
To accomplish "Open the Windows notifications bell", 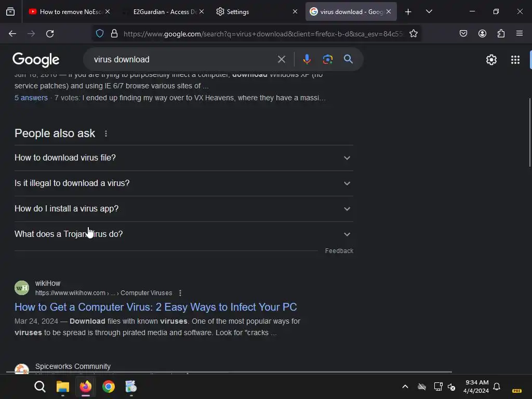I will [x=497, y=387].
